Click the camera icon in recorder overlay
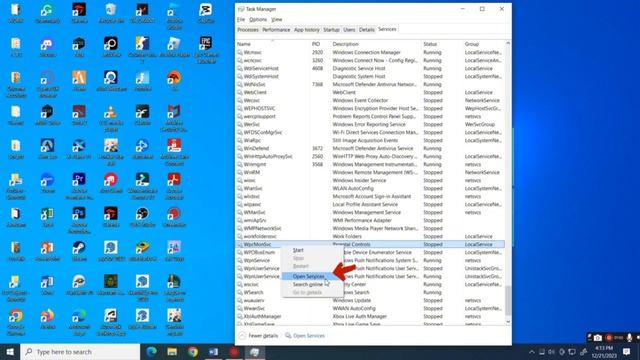Image resolution: width=640 pixels, height=360 pixels. [x=598, y=338]
